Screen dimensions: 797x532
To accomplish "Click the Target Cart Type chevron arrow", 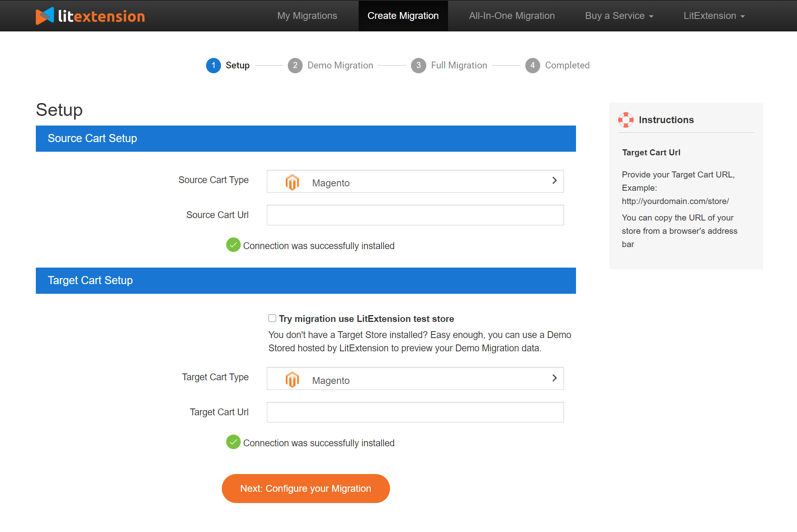I will pyautogui.click(x=555, y=378).
